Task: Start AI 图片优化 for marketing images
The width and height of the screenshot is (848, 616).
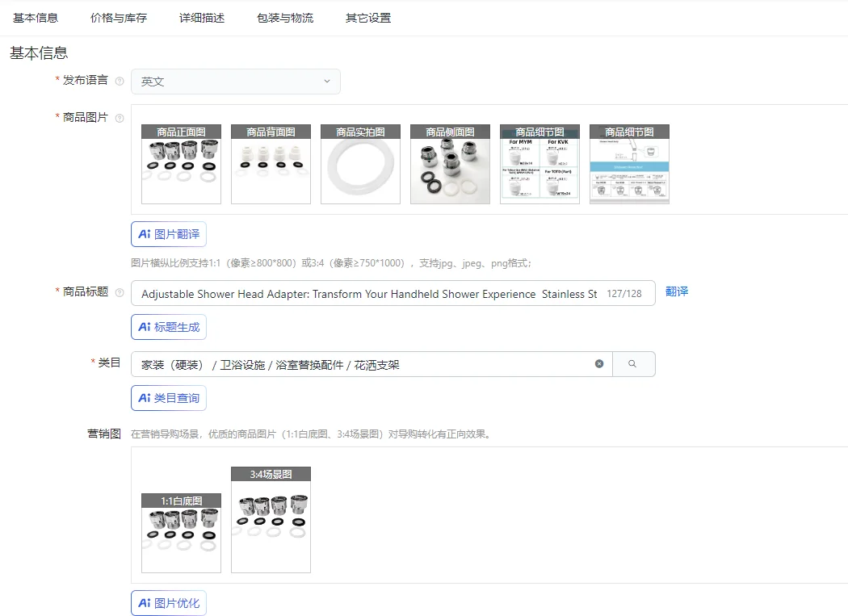Action: tap(169, 603)
